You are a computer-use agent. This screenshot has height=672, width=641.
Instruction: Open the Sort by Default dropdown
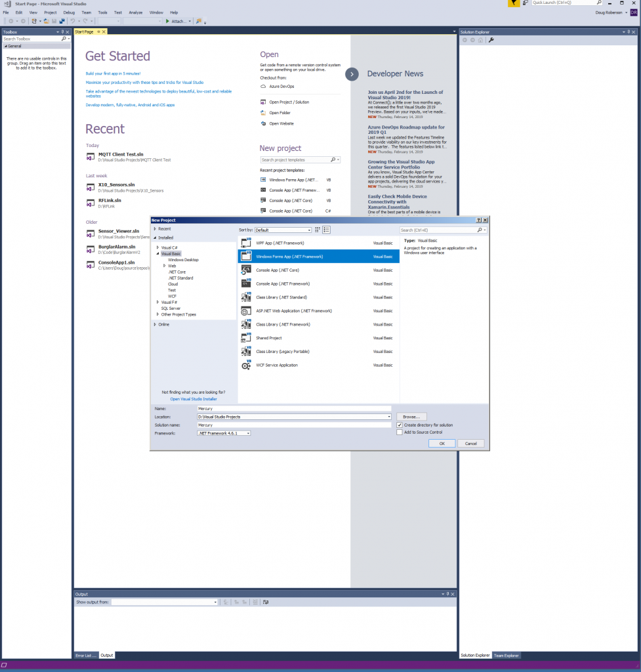pos(283,230)
